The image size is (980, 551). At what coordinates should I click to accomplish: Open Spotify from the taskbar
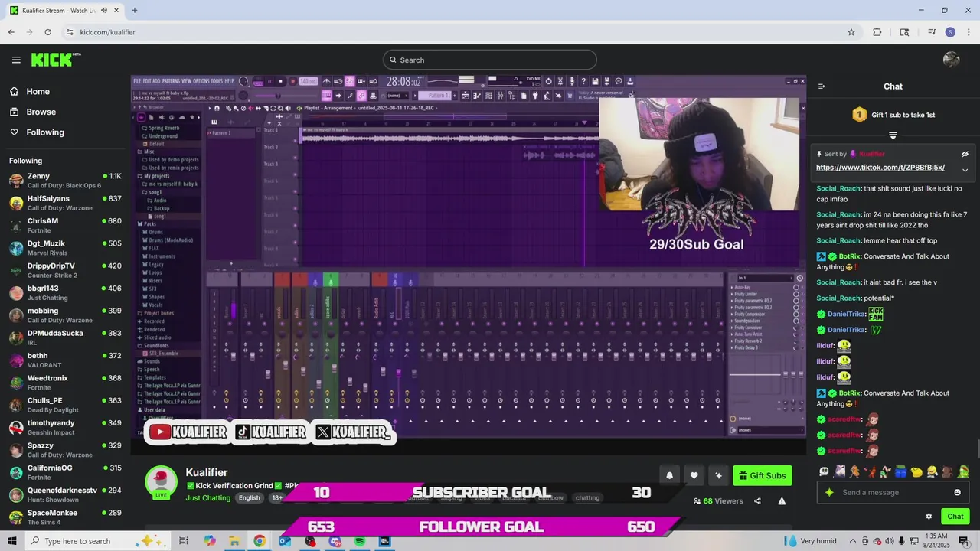tap(360, 541)
